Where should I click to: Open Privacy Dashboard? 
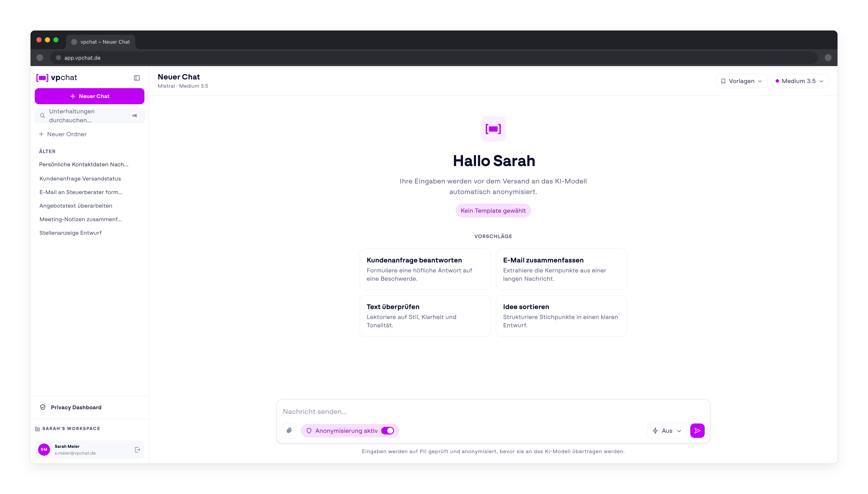(x=90, y=407)
